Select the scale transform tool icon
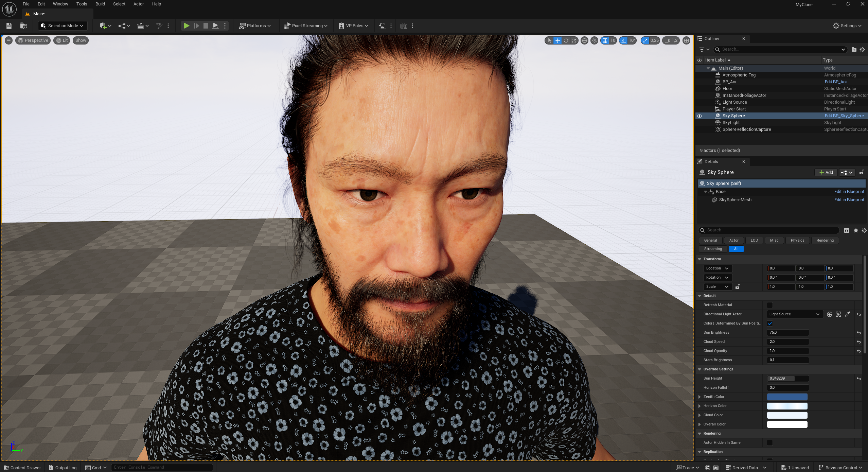This screenshot has width=868, height=472. pyautogui.click(x=574, y=40)
